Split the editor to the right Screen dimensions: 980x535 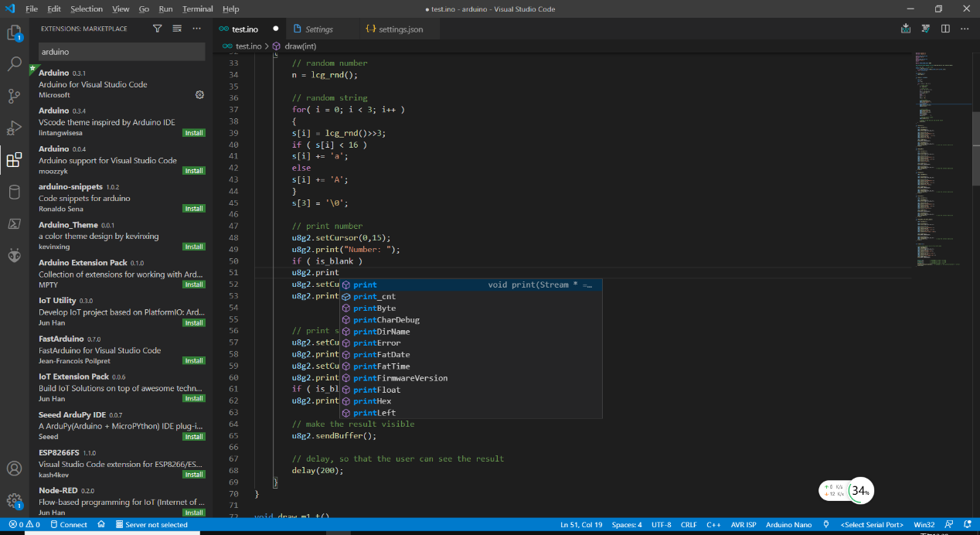coord(945,29)
